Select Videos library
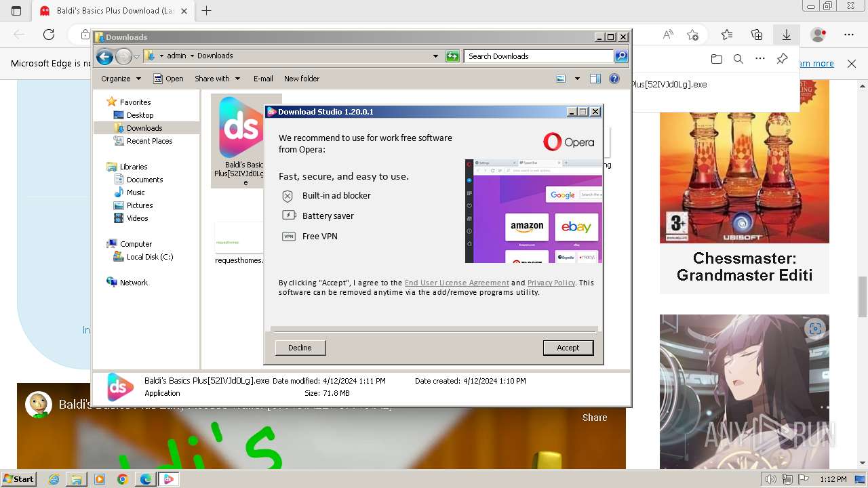The width and height of the screenshot is (868, 488). [x=137, y=218]
